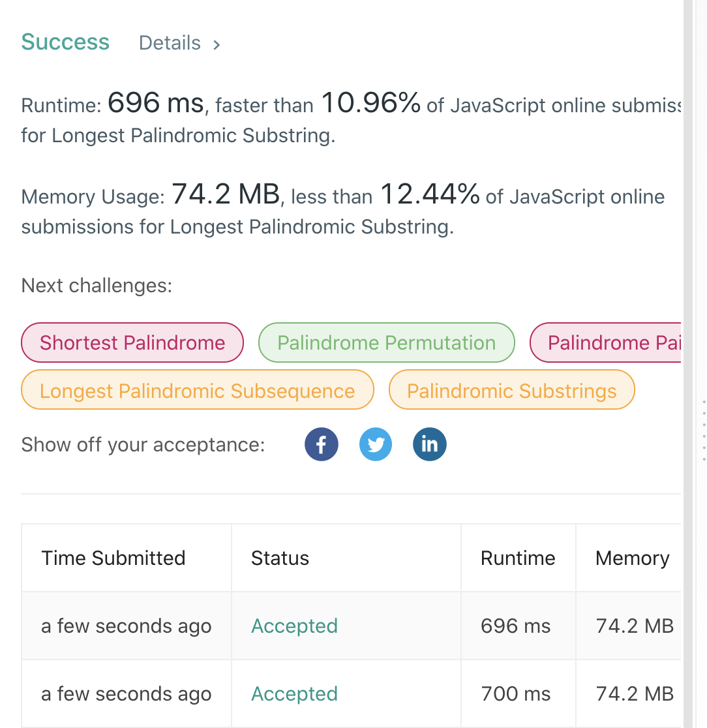Image resolution: width=707 pixels, height=728 pixels.
Task: Open Longest Palindromic Subsequence challenge
Action: tap(198, 391)
